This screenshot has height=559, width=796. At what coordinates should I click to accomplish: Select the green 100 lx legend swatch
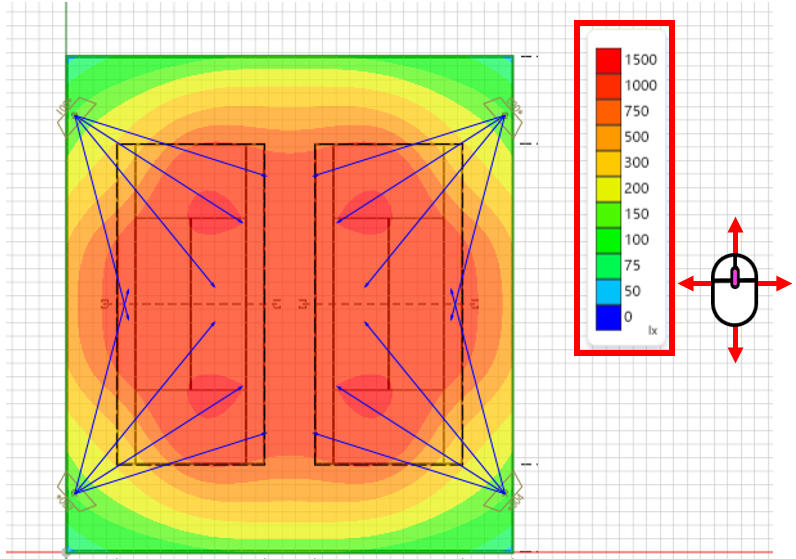click(608, 240)
